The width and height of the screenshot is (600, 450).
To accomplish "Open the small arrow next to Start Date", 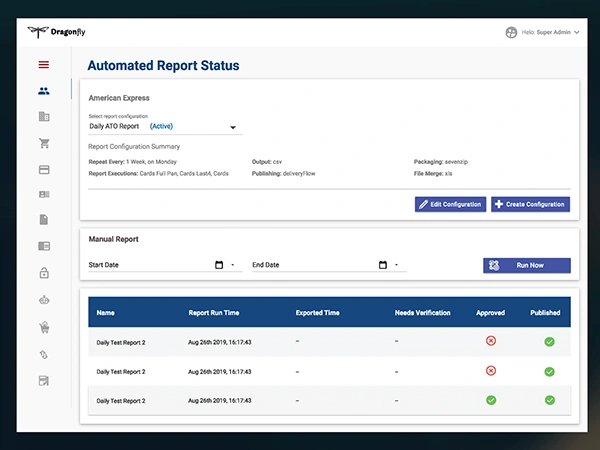I will pos(233,265).
